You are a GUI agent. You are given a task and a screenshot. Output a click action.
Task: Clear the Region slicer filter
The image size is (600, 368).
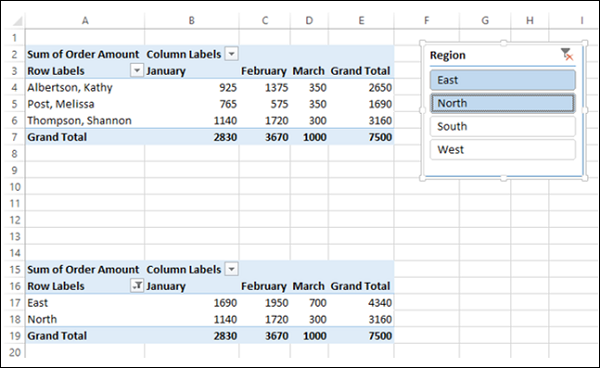(x=567, y=55)
